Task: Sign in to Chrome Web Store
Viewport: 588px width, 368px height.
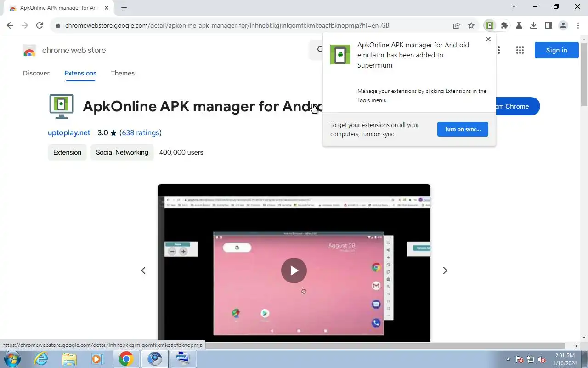Action: point(556,50)
